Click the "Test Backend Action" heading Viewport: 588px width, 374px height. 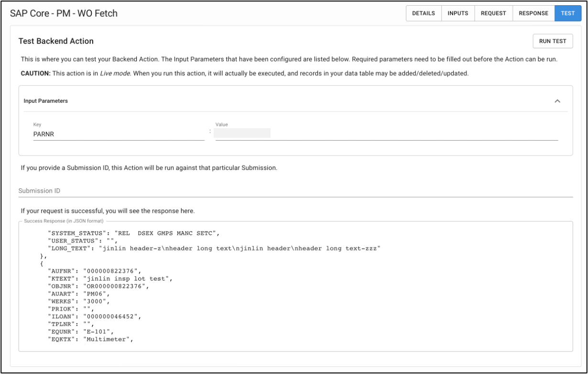56,41
